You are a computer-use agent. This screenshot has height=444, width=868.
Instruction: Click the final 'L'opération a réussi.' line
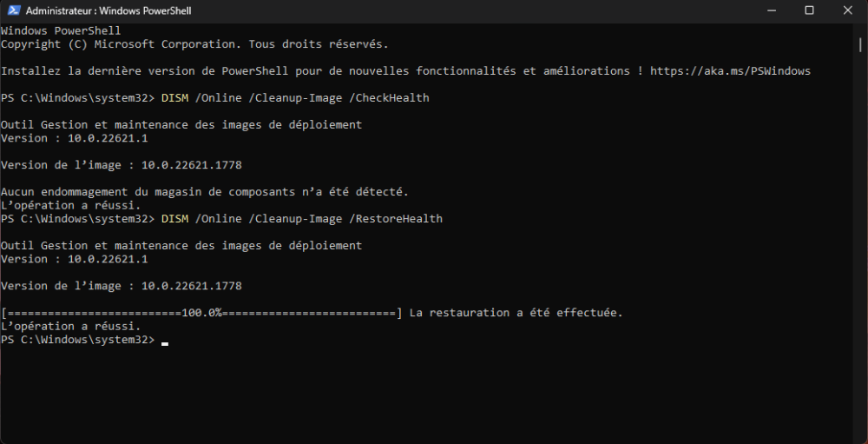[x=70, y=327]
